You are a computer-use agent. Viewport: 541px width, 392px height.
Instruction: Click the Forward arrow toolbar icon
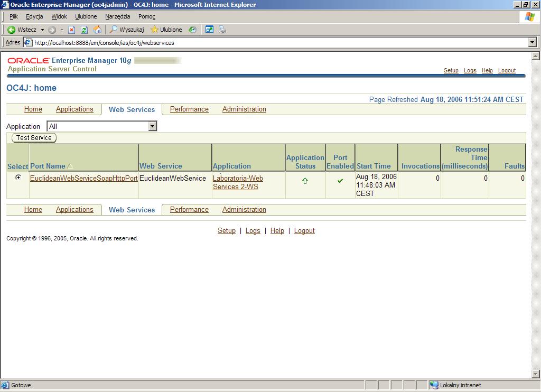(x=52, y=30)
